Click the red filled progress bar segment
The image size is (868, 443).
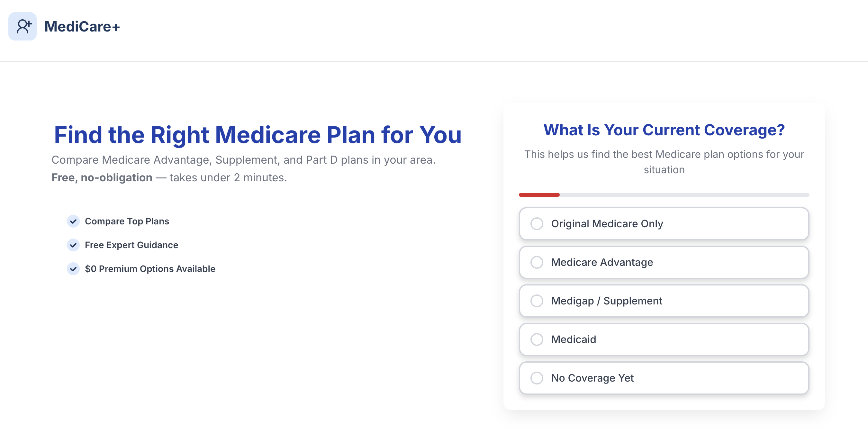pos(539,195)
